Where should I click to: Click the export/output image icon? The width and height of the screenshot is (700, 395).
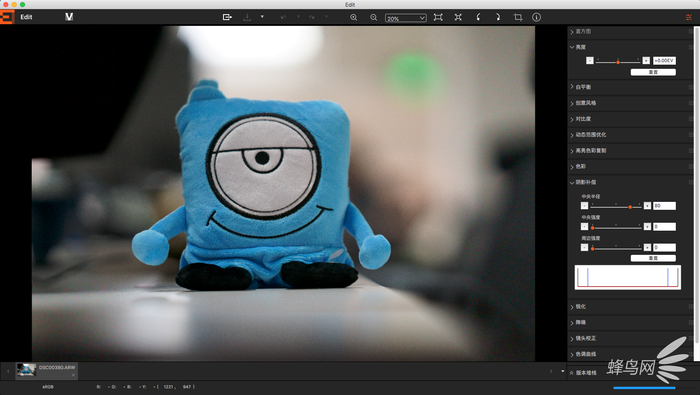[x=227, y=17]
